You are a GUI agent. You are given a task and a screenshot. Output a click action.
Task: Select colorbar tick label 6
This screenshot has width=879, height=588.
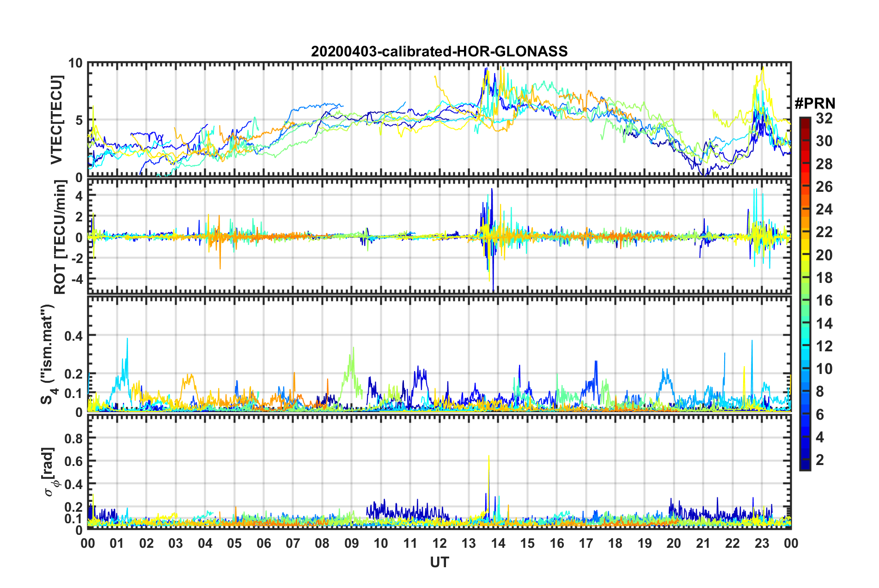click(820, 414)
